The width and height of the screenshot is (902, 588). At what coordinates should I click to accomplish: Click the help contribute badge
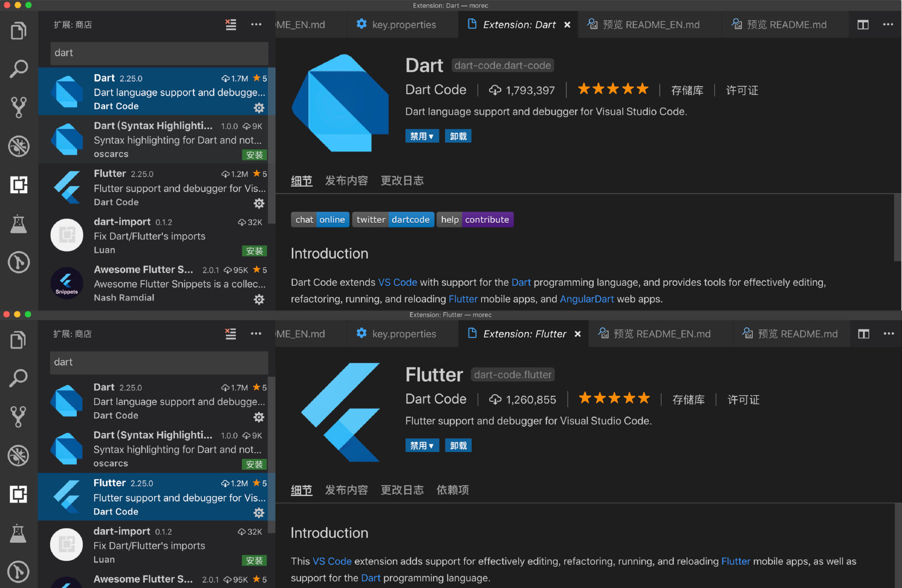pyautogui.click(x=475, y=219)
